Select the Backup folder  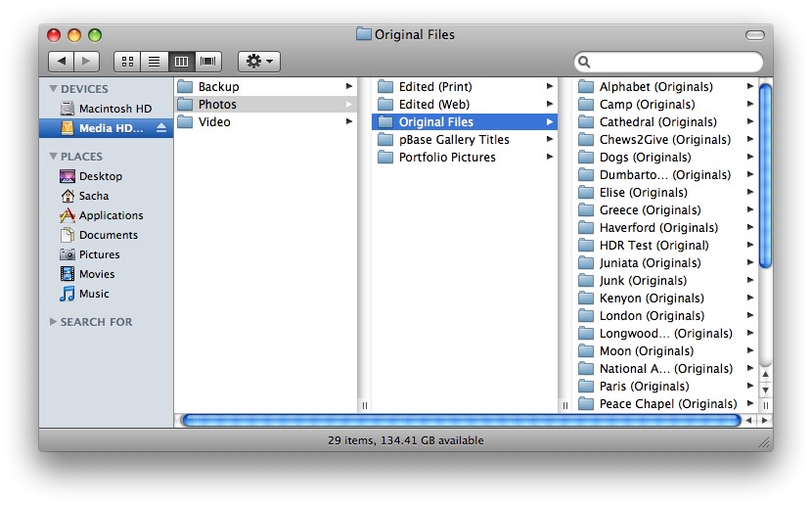pos(265,86)
